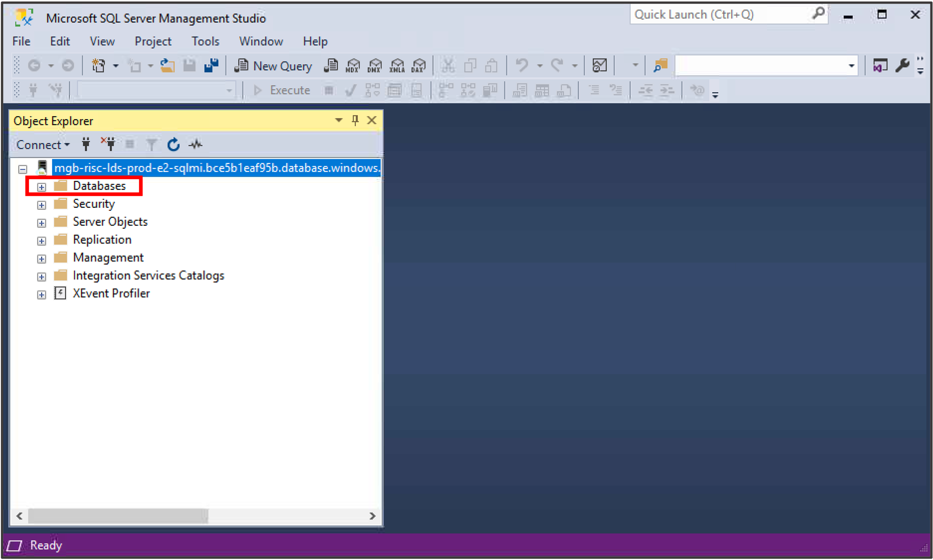Screen dimensions: 933x560
Task: Select the Management tree item
Action: (x=108, y=258)
